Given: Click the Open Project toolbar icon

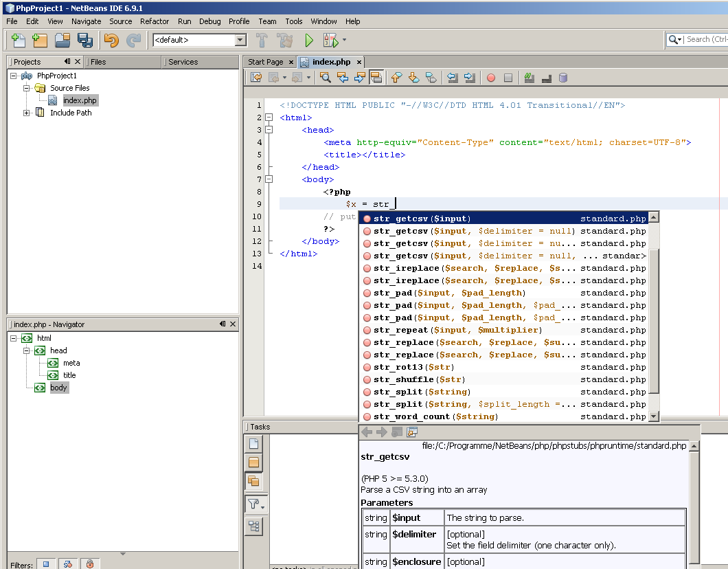Looking at the screenshot, I should (x=62, y=41).
